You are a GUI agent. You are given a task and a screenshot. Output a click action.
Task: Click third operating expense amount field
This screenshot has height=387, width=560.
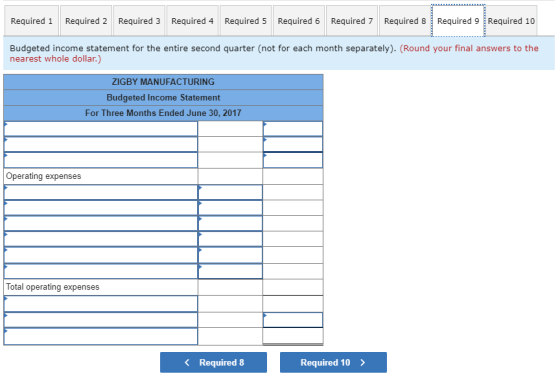(x=230, y=223)
